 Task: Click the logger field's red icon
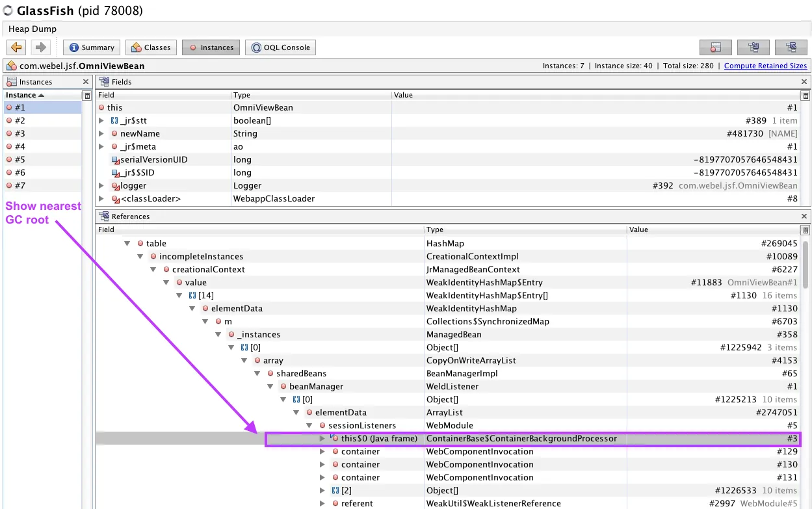[115, 186]
